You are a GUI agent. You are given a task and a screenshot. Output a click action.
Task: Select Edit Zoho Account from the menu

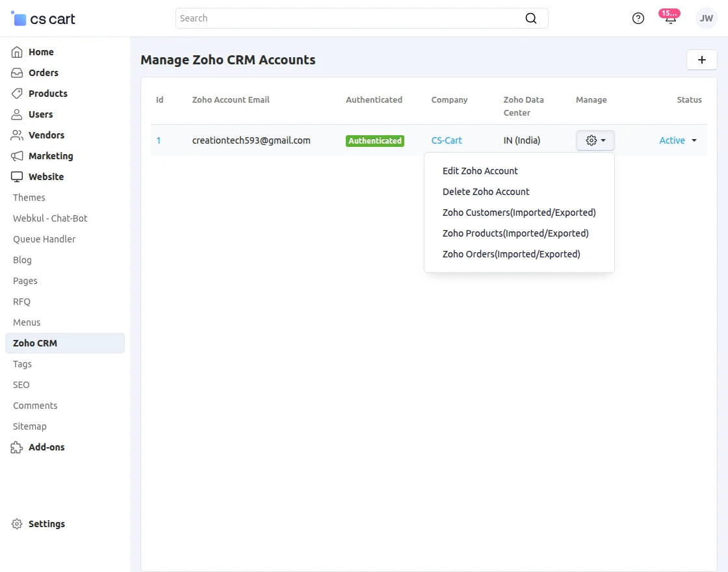(480, 170)
